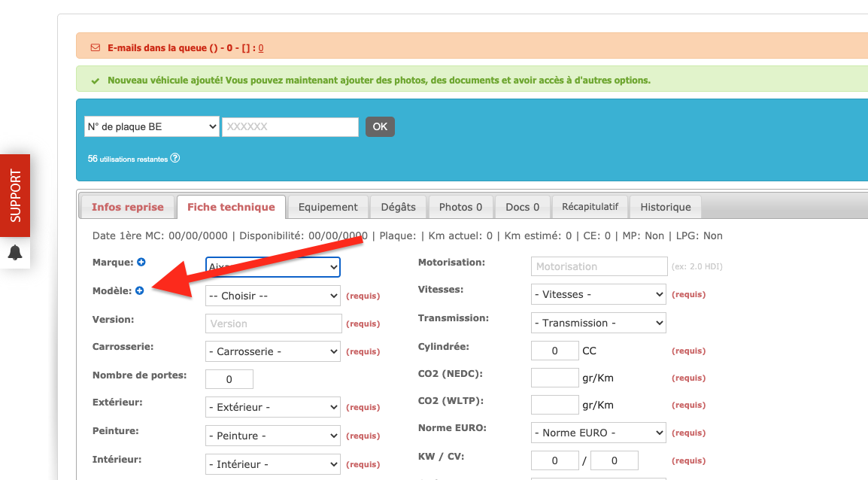Click the plus icon next to Marque

click(x=141, y=262)
